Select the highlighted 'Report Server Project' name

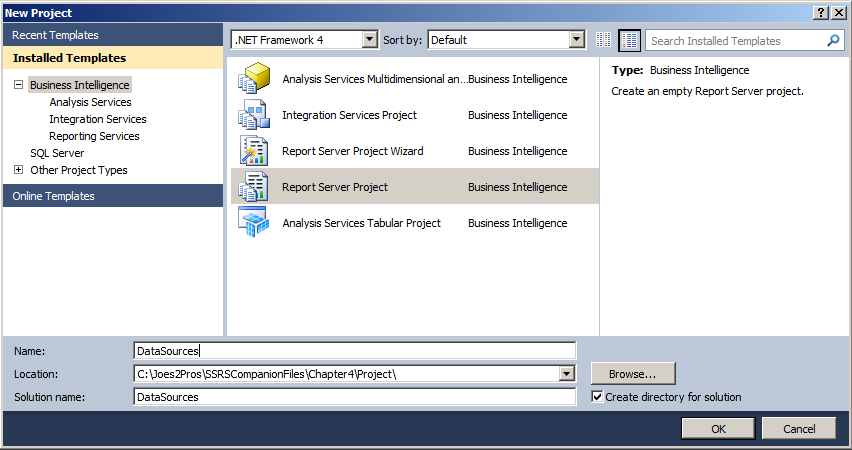point(335,187)
